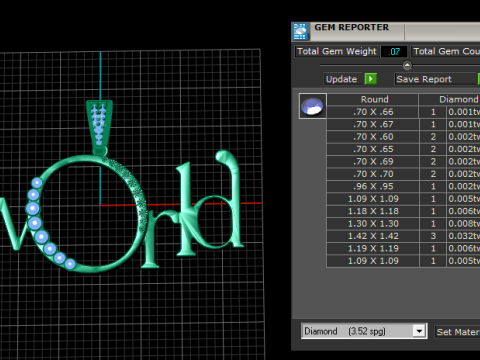Click the 0.032tw weight cell
480x360 pixels.
click(x=463, y=236)
